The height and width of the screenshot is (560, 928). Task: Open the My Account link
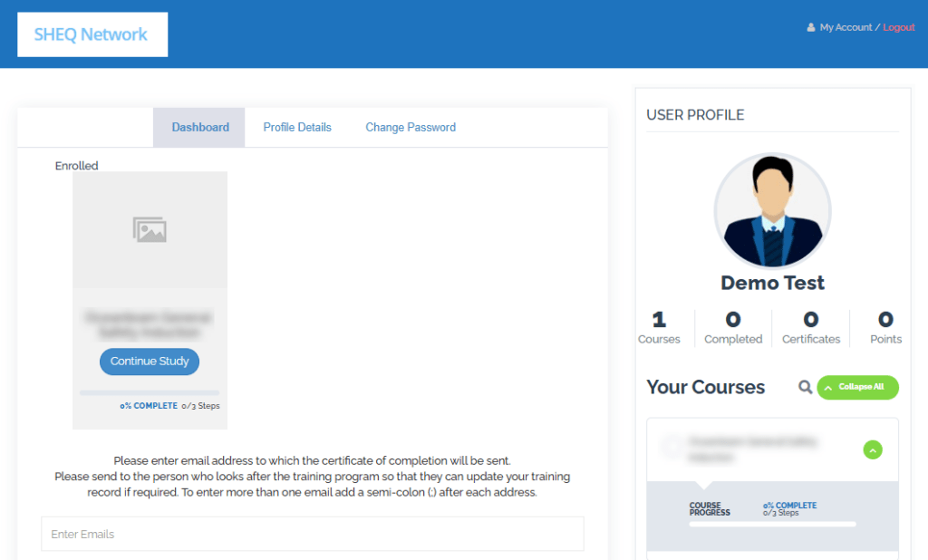(846, 27)
